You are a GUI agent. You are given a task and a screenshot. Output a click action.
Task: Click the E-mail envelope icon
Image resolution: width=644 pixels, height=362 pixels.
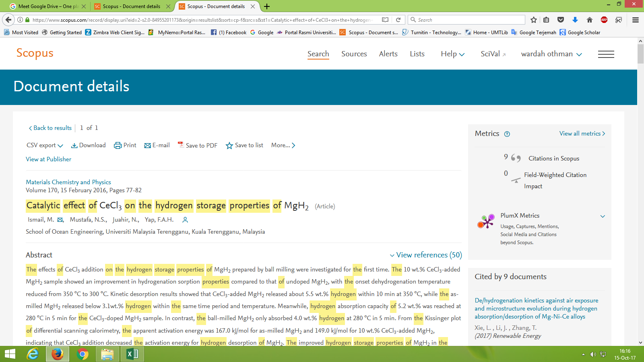click(x=148, y=146)
